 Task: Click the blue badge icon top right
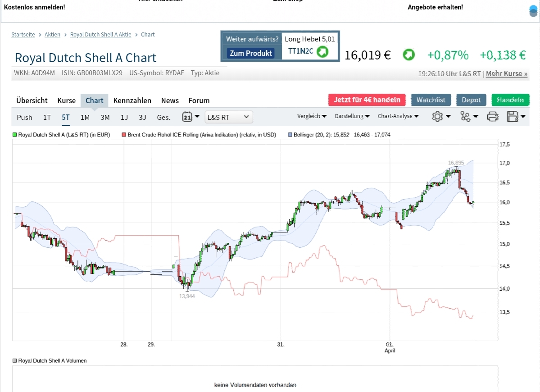(x=533, y=11)
